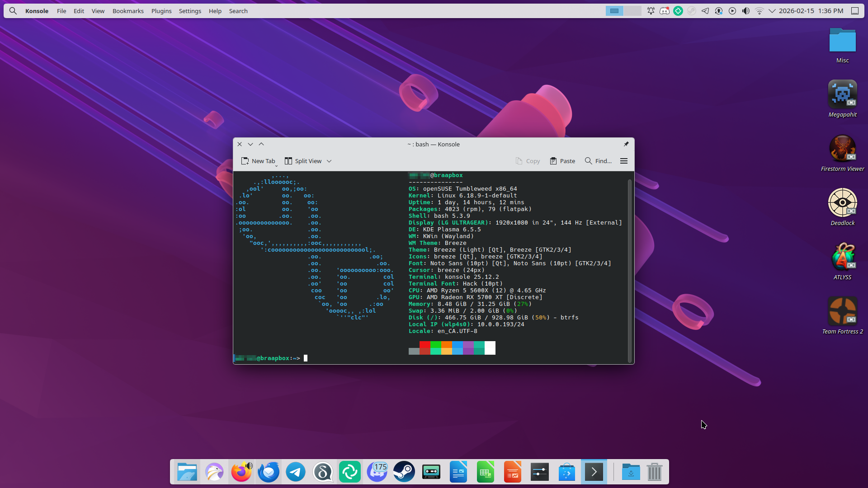Launch Firefox from the dock
The height and width of the screenshot is (488, 868).
click(241, 472)
